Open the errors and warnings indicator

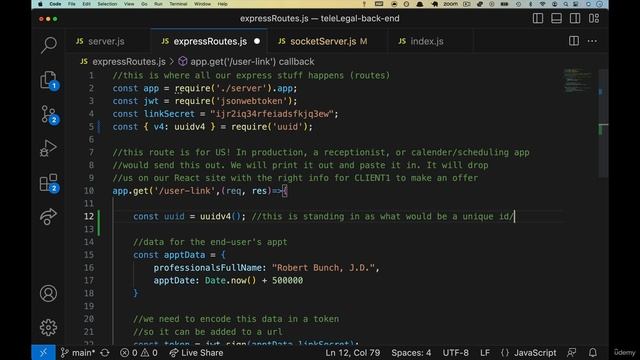pos(139,353)
